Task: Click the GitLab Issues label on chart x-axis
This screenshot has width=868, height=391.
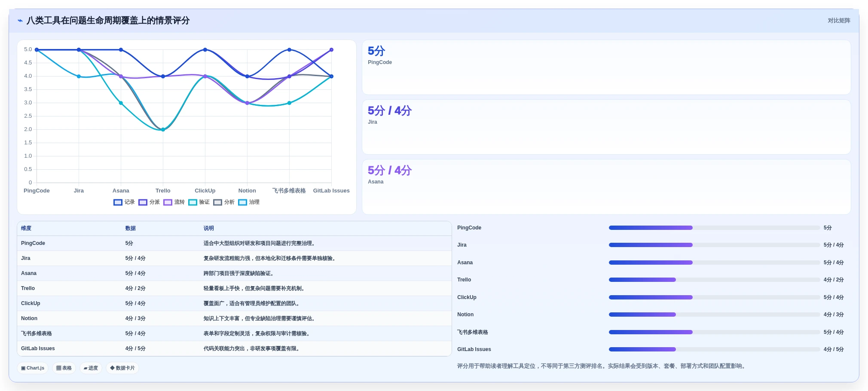Action: coord(331,191)
